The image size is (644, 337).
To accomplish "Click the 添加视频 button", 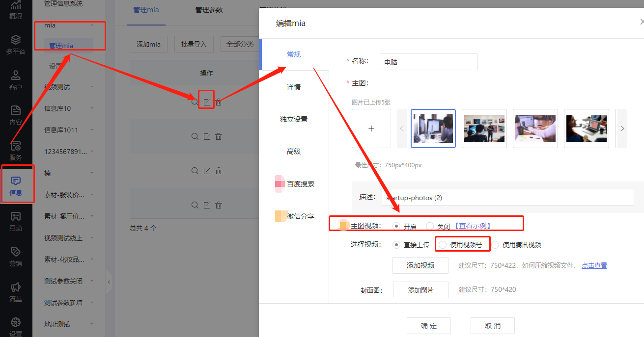I will click(420, 265).
